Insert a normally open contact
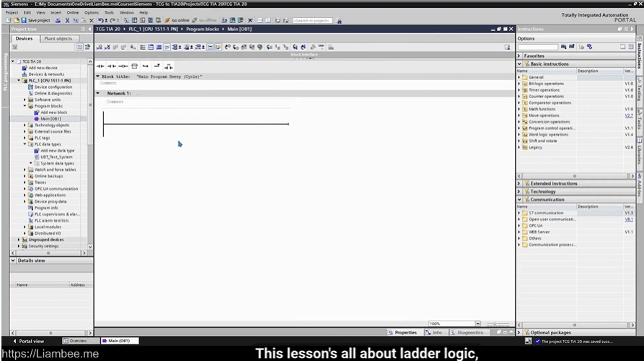The width and height of the screenshot is (644, 361). (100, 66)
